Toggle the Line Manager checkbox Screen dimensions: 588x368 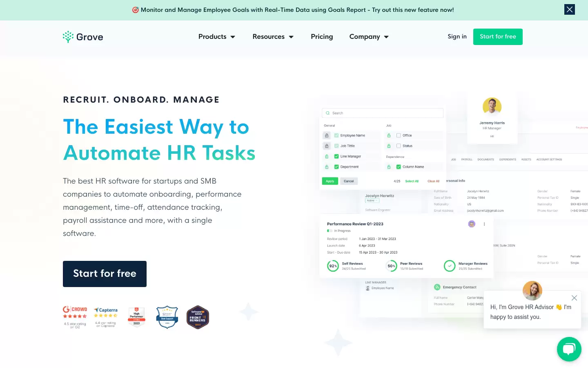pos(336,156)
